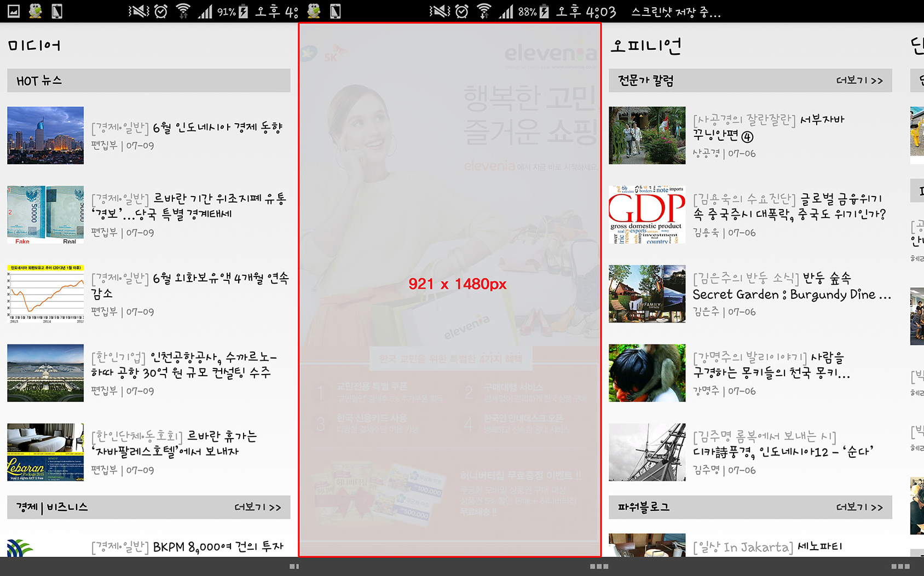The image size is (924, 576).
Task: Select the 전문가 칼럼 section label
Action: coord(646,80)
